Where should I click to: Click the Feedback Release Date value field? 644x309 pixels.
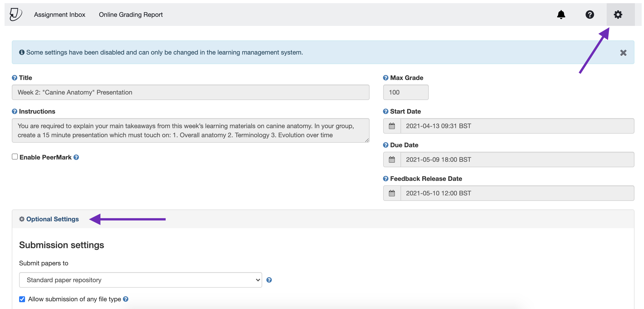(517, 193)
